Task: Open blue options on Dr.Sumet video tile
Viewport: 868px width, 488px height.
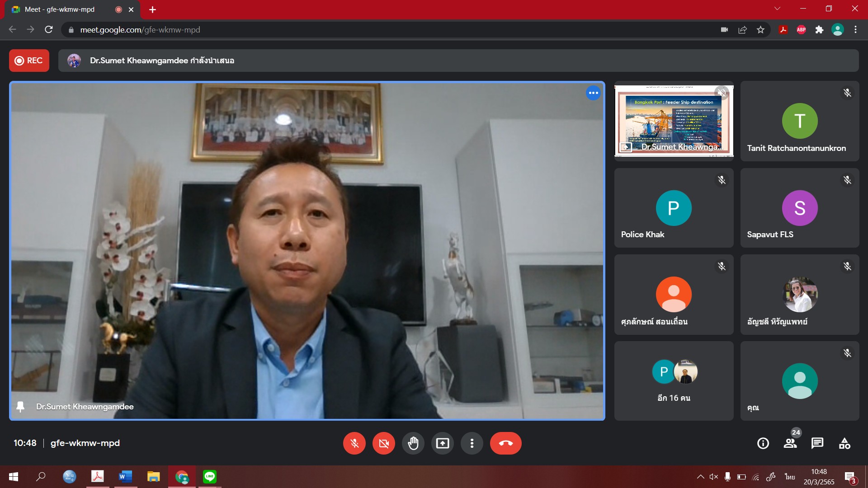Action: point(593,93)
